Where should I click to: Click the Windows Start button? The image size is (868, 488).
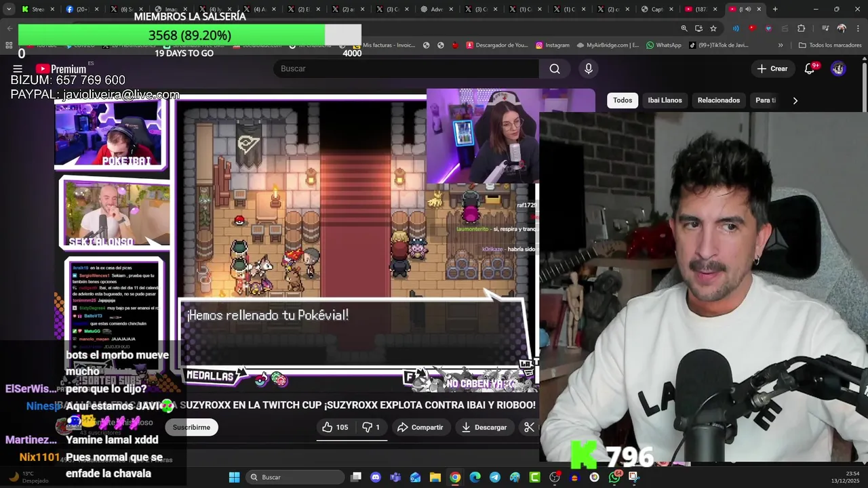234,477
